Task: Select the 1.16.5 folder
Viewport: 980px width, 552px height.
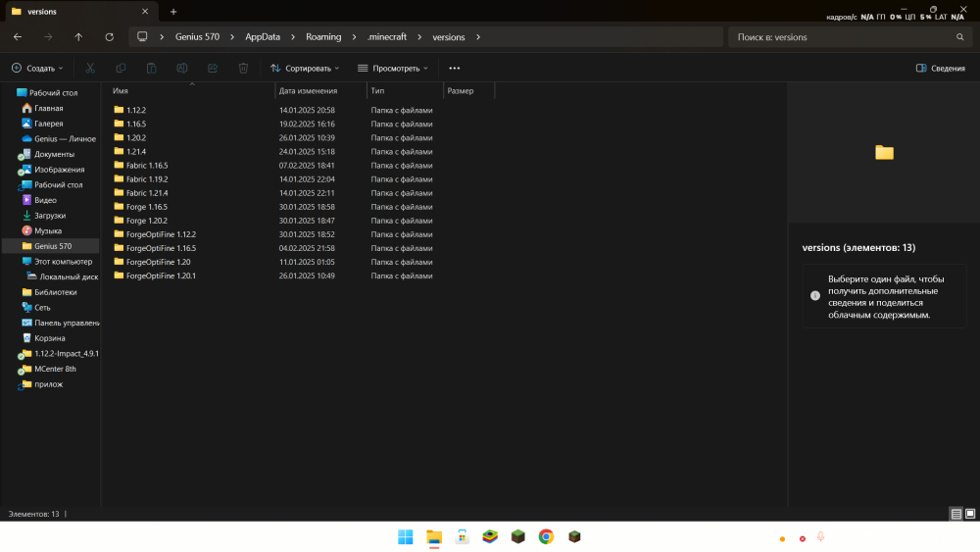Action: (x=135, y=124)
